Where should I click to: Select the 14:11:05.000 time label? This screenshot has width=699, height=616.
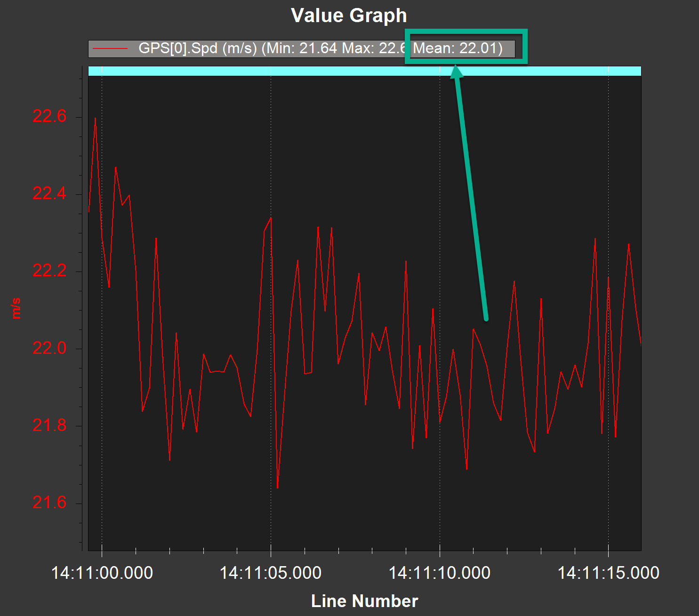click(x=271, y=572)
